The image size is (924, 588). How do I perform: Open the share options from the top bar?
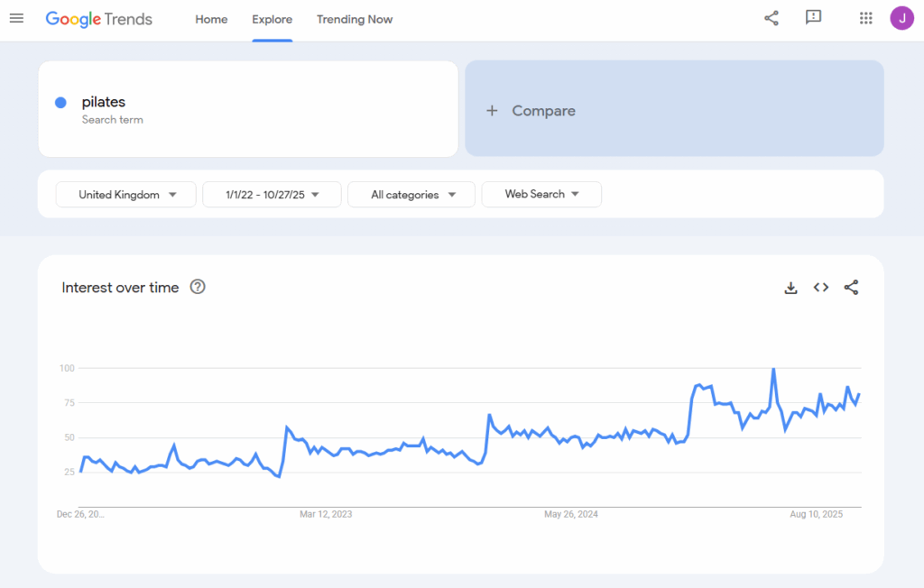[x=771, y=17]
